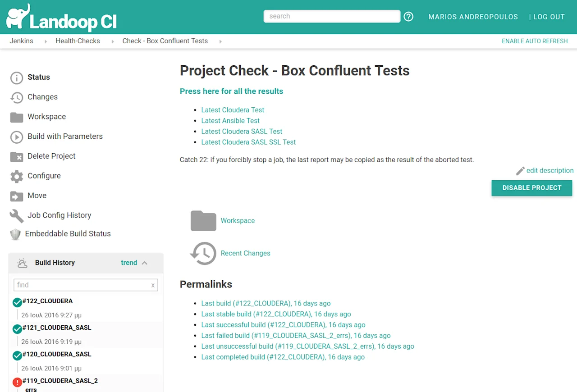577x392 pixels.
Task: Open Embeddable Build Status in sidebar
Action: pyautogui.click(x=68, y=234)
